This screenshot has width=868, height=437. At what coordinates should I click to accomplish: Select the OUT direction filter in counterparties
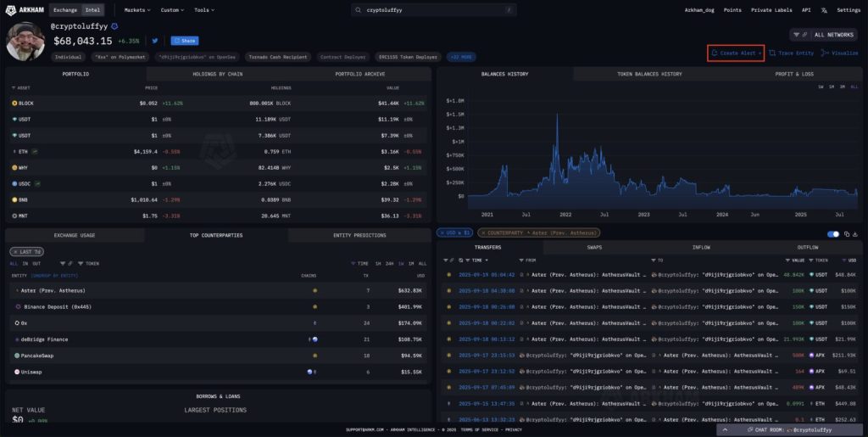pyautogui.click(x=36, y=264)
